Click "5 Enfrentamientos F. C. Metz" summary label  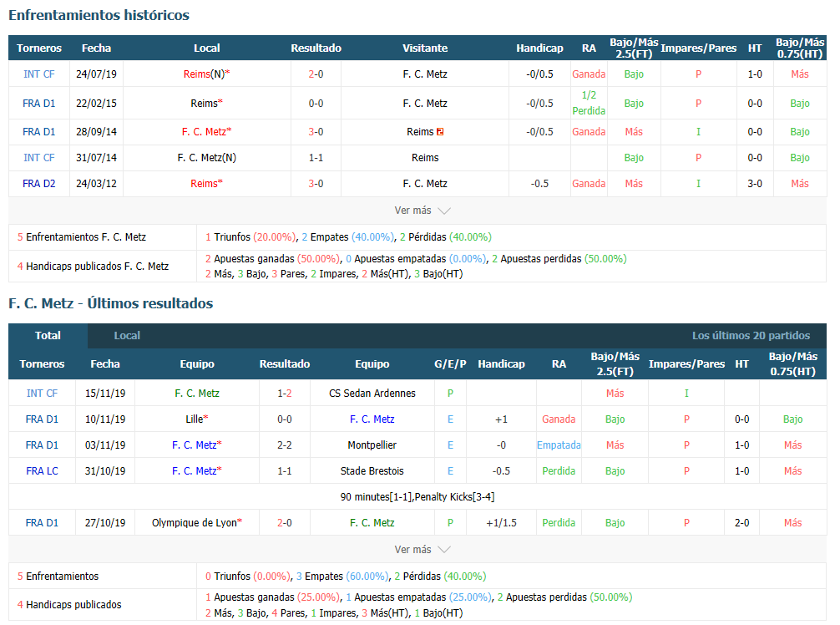tap(82, 237)
